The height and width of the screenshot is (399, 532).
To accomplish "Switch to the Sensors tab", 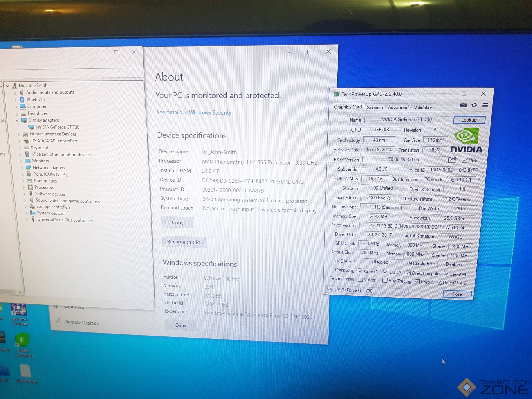I will click(x=375, y=108).
